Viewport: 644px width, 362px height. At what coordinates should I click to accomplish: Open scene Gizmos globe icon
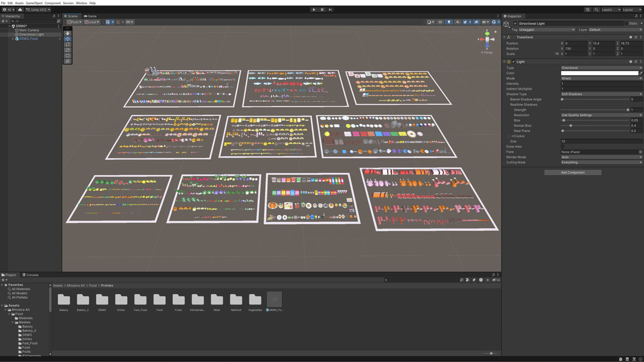tap(495, 22)
